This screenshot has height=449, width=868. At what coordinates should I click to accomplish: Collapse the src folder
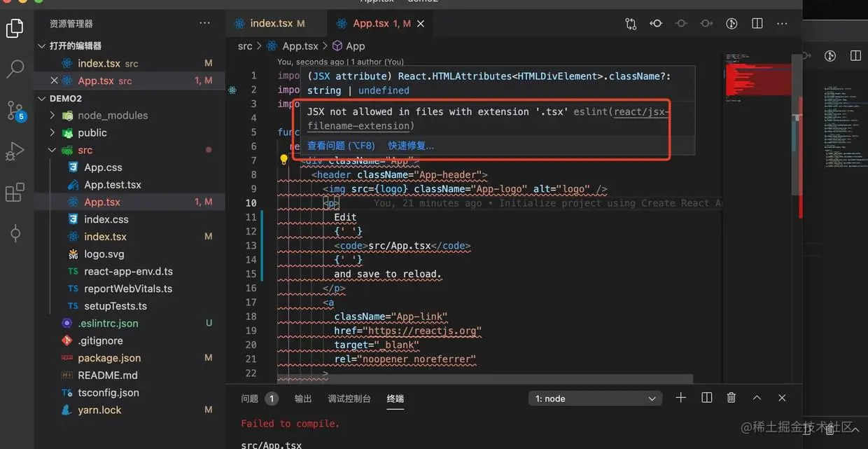(52, 150)
